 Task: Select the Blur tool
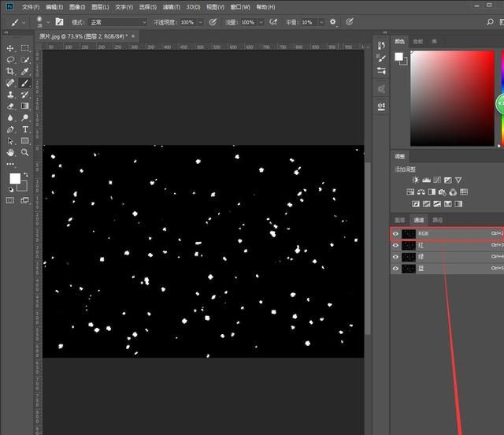[10, 117]
